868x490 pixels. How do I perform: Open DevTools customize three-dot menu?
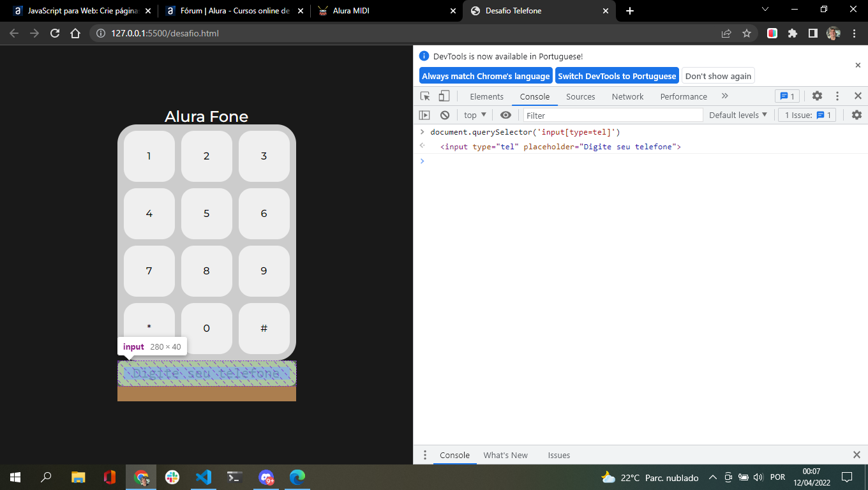pyautogui.click(x=838, y=96)
